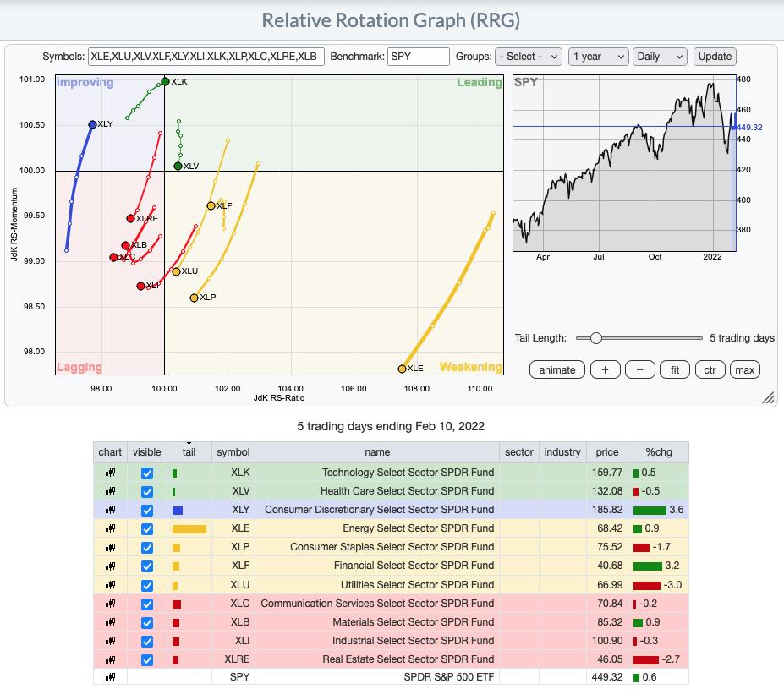
Task: Open the 1 year period dropdown
Action: pos(598,57)
